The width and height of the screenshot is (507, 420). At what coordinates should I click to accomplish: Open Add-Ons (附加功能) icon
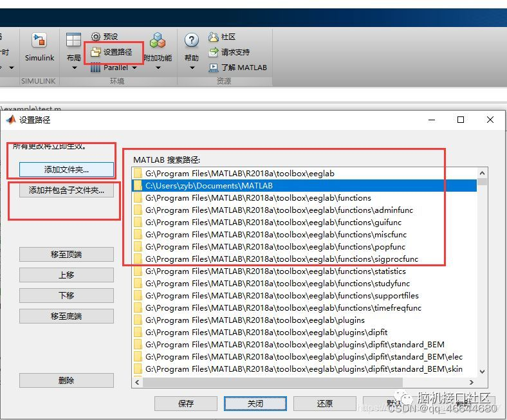click(x=158, y=41)
